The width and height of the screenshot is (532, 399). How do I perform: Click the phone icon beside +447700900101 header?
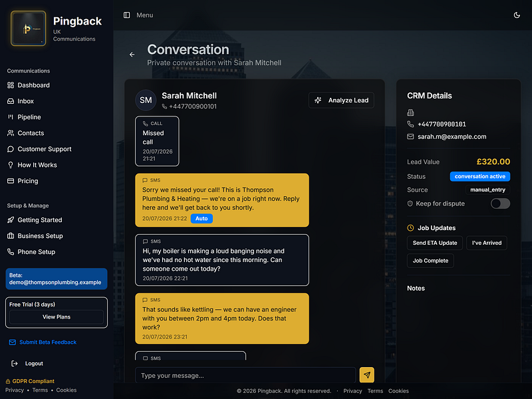point(164,106)
